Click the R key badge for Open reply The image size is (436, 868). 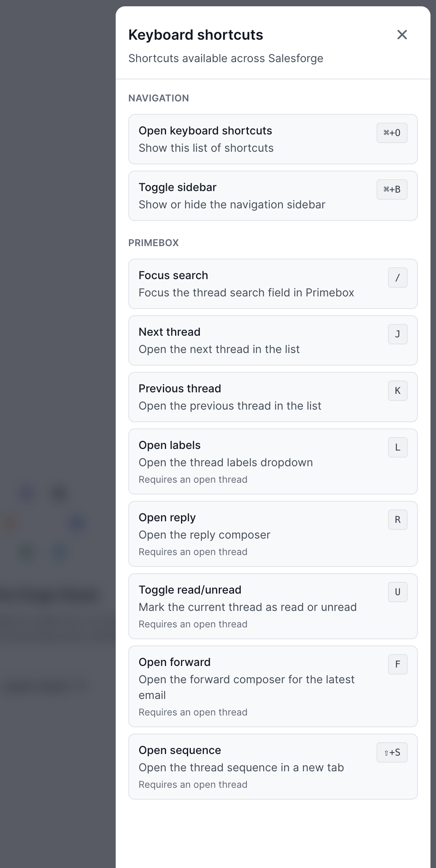[x=398, y=520]
